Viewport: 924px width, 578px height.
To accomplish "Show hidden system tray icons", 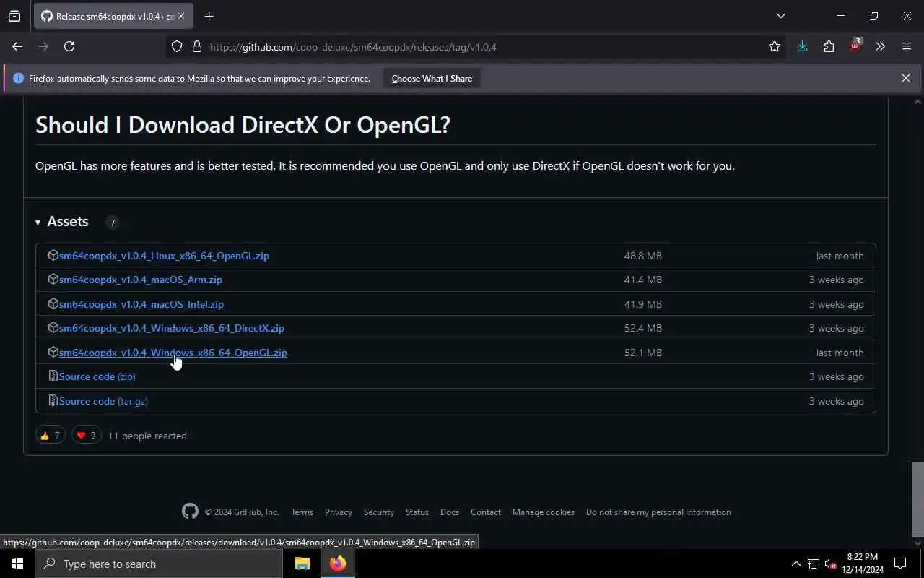I will (x=796, y=564).
